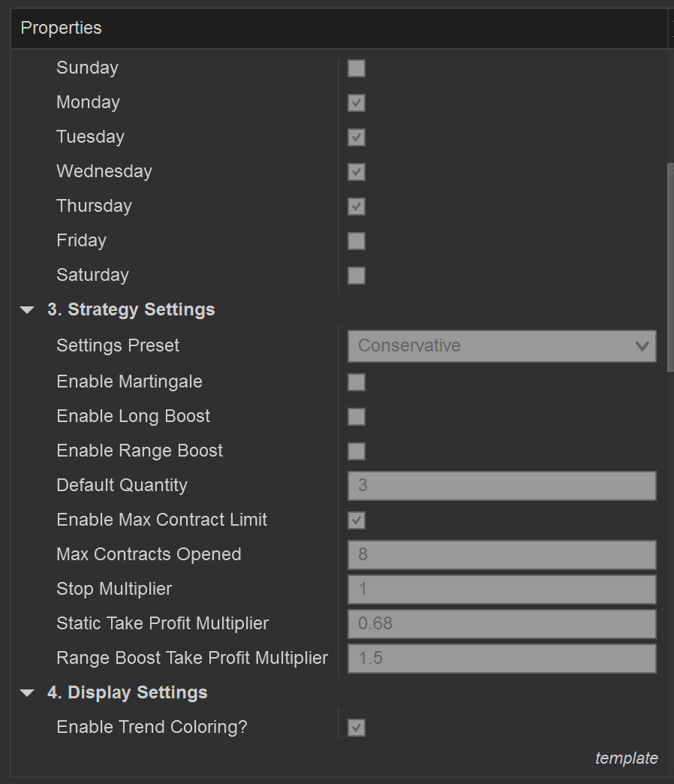This screenshot has height=784, width=674.
Task: Disable Enable Trend Coloring checkbox
Action: tap(357, 728)
